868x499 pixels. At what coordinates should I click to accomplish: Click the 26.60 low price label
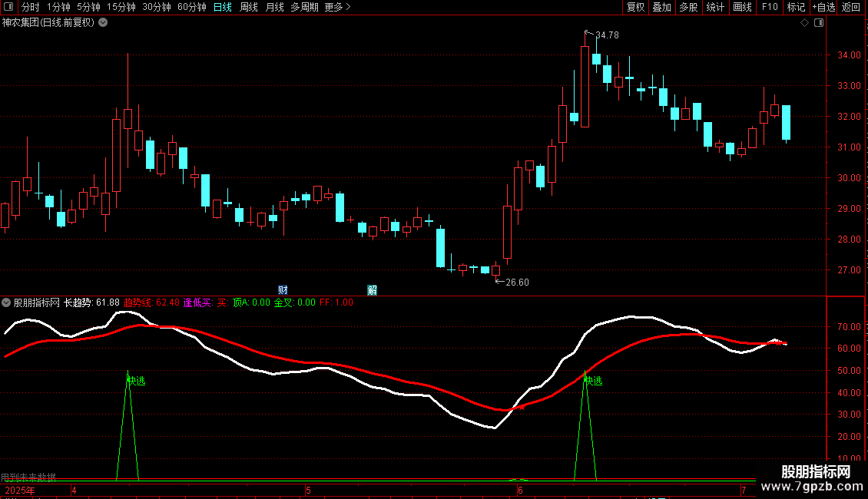[x=517, y=283]
